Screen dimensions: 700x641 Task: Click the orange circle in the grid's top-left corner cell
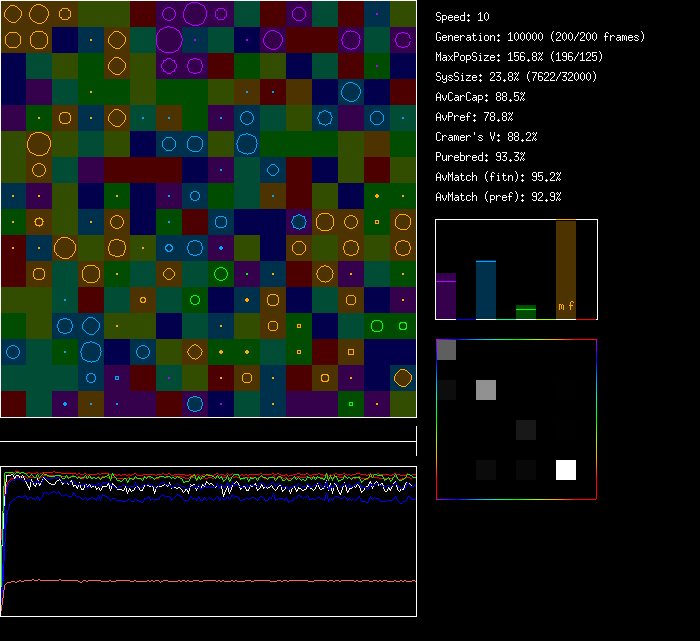coord(13,14)
